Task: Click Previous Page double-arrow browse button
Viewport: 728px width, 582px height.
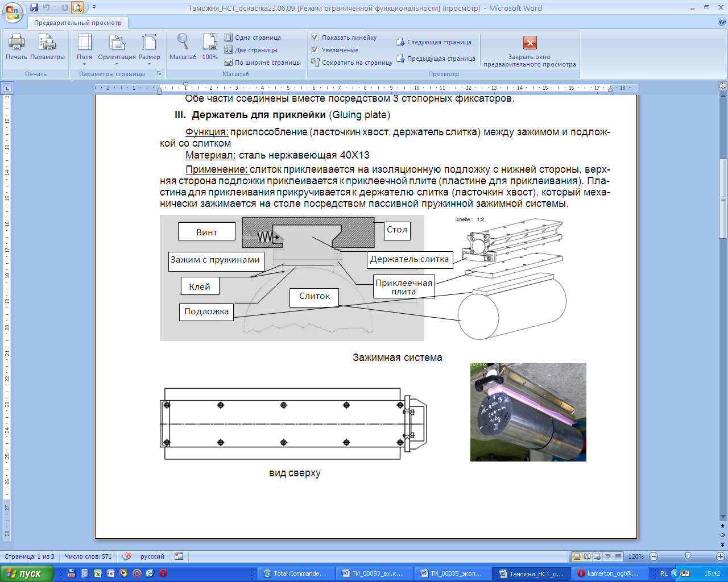Action: 723,527
